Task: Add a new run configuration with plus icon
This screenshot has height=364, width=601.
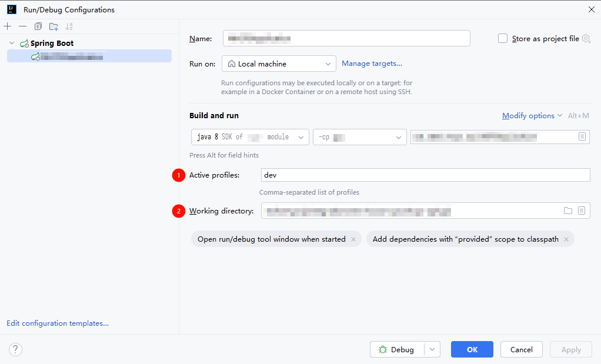Action: 8,26
